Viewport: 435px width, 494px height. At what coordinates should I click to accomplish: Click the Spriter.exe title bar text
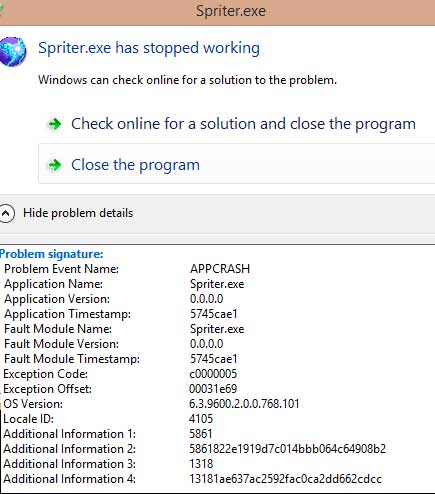coord(231,11)
